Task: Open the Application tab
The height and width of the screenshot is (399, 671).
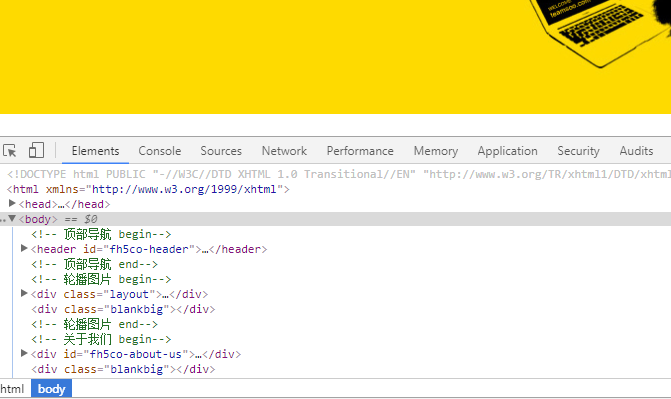Action: 508,151
